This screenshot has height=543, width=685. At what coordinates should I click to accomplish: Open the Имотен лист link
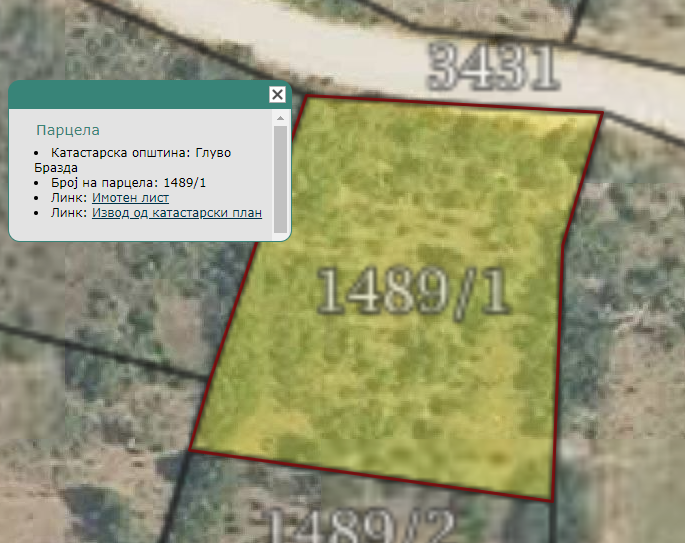pyautogui.click(x=130, y=198)
